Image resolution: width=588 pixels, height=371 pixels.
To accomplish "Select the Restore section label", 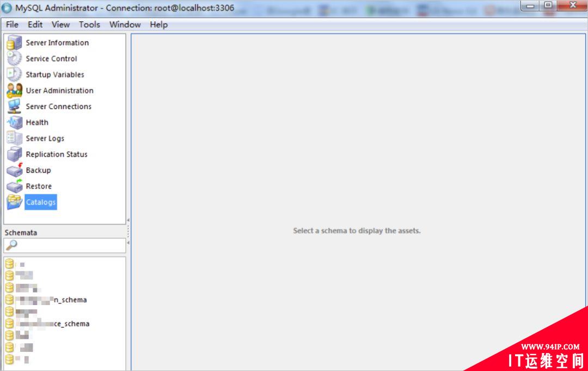I will point(39,186).
